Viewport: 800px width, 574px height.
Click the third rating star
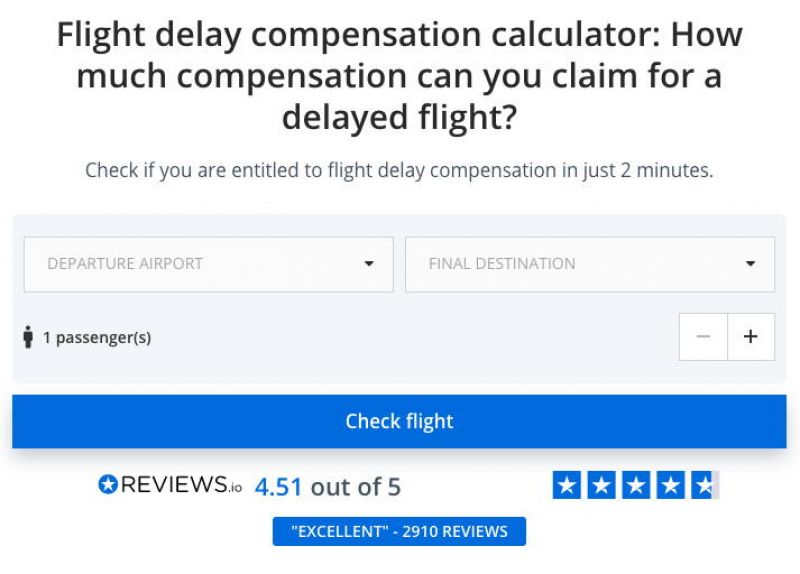[636, 485]
